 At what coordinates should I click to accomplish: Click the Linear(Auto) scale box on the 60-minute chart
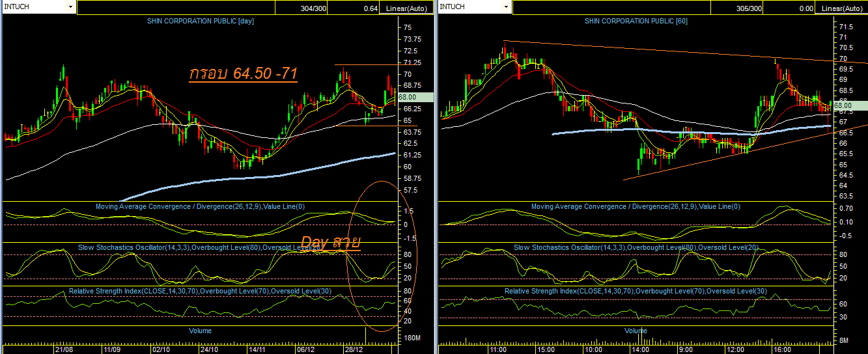coord(842,8)
